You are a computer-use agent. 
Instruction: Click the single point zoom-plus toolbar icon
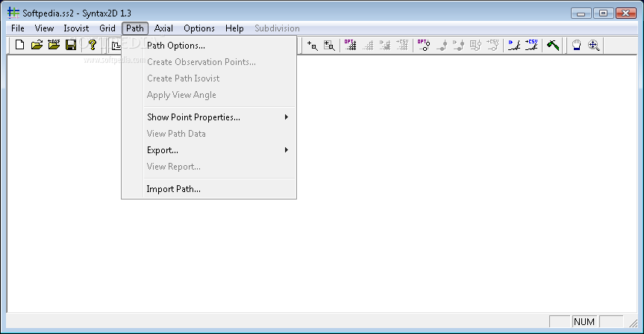point(313,46)
